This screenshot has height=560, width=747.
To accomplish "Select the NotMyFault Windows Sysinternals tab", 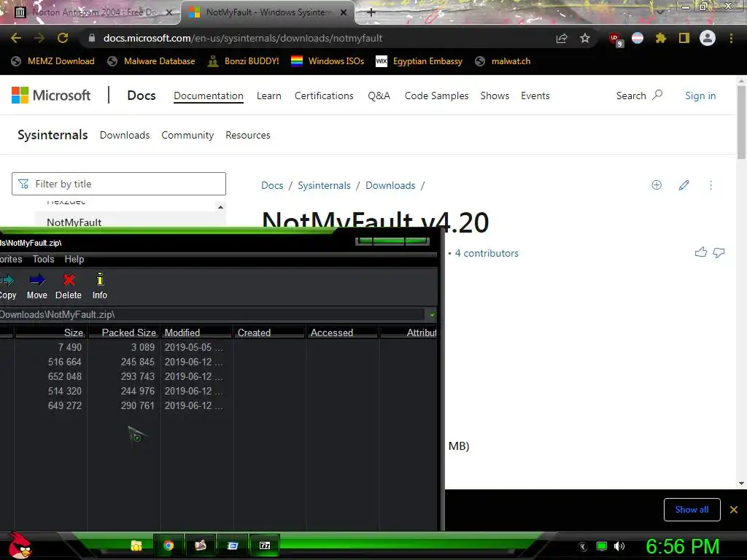I will pyautogui.click(x=267, y=12).
